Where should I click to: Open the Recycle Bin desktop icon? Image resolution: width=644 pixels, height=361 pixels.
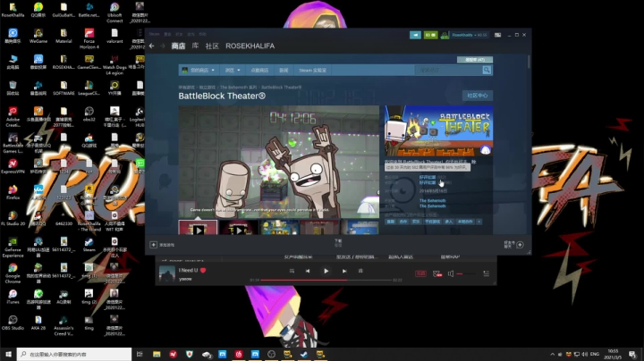(x=13, y=88)
